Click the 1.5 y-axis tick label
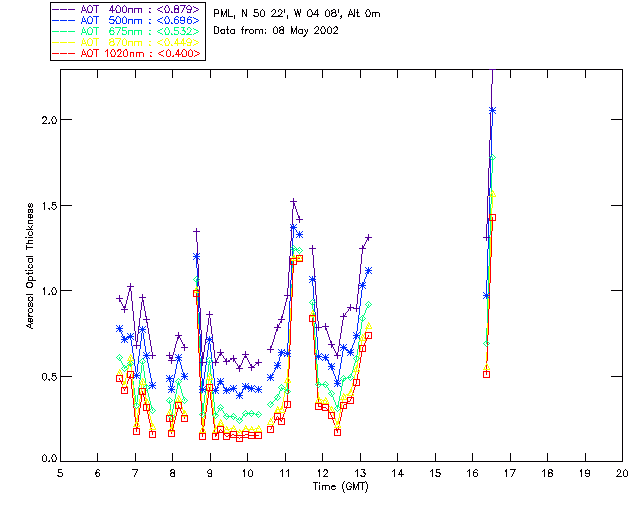Viewport: 640px width, 512px height. [x=49, y=205]
